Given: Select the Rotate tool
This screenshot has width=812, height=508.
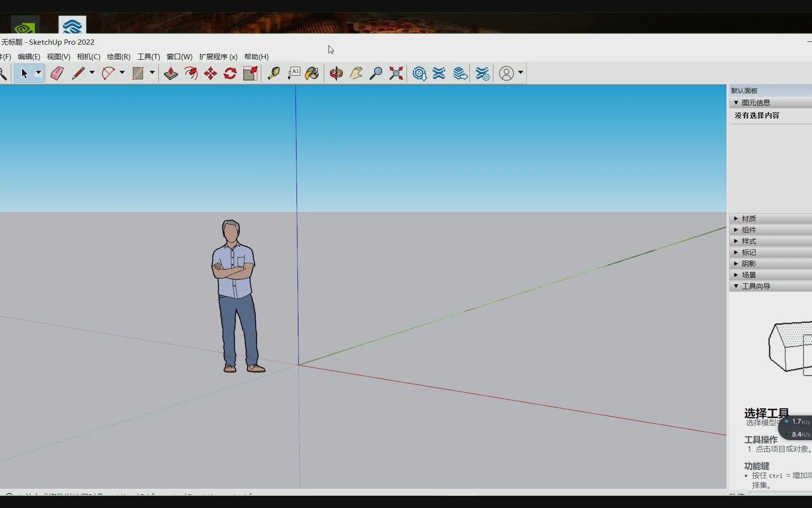Looking at the screenshot, I should [229, 74].
